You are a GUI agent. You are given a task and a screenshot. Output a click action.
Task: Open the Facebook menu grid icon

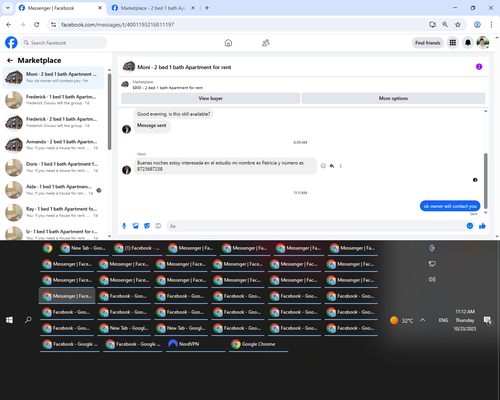tap(453, 43)
